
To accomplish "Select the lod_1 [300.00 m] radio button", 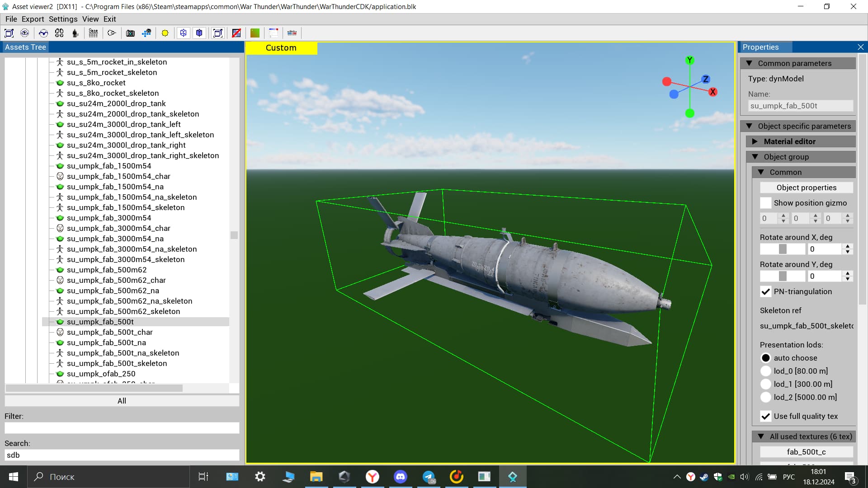I will 765,384.
